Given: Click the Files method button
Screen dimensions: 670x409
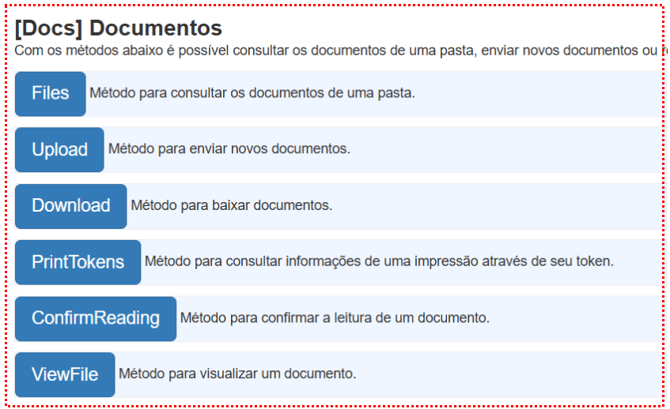Looking at the screenshot, I should [50, 94].
